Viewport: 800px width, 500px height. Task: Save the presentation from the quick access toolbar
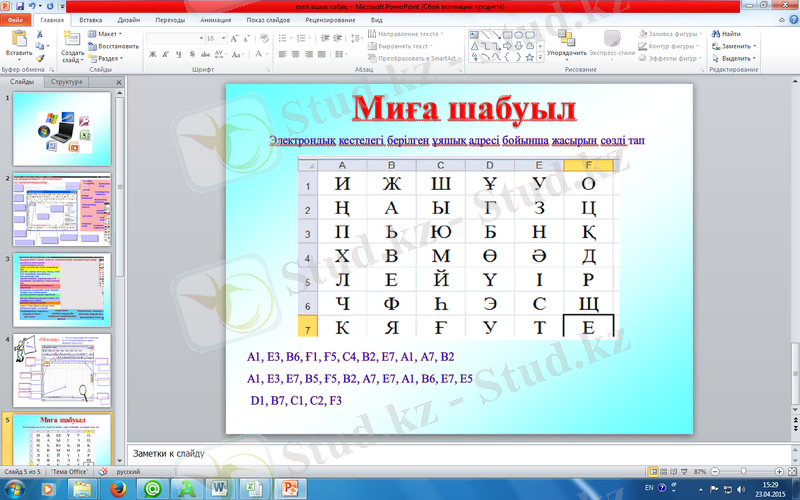point(20,6)
